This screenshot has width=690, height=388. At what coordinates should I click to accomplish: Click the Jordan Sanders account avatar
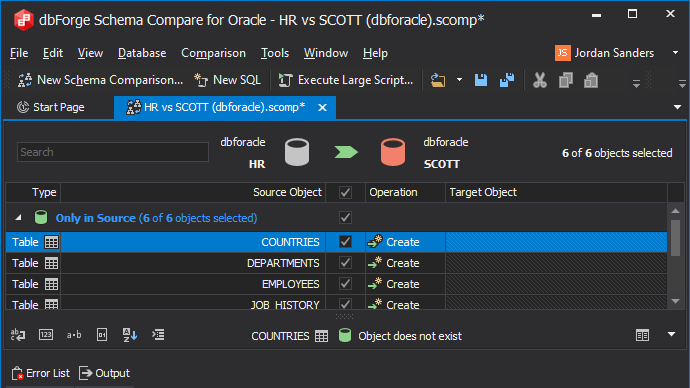(x=562, y=53)
